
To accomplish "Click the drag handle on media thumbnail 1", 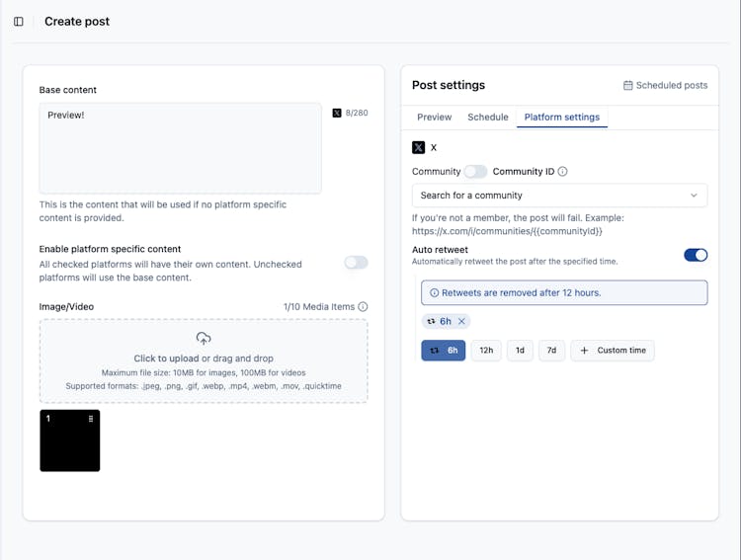I will point(91,419).
